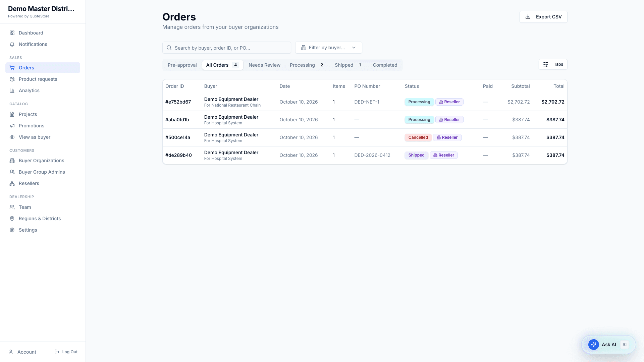Image resolution: width=644 pixels, height=362 pixels.
Task: Click the Cancelled status badge
Action: (418, 137)
